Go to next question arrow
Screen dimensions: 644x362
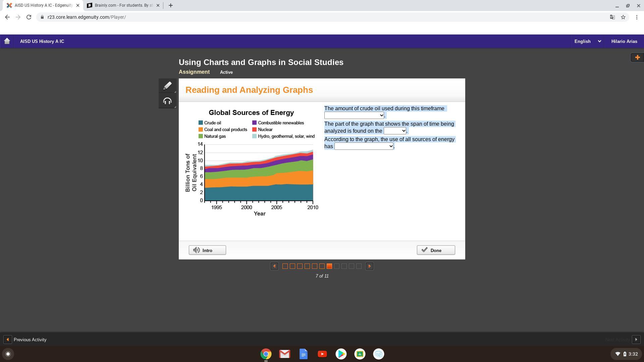(369, 266)
